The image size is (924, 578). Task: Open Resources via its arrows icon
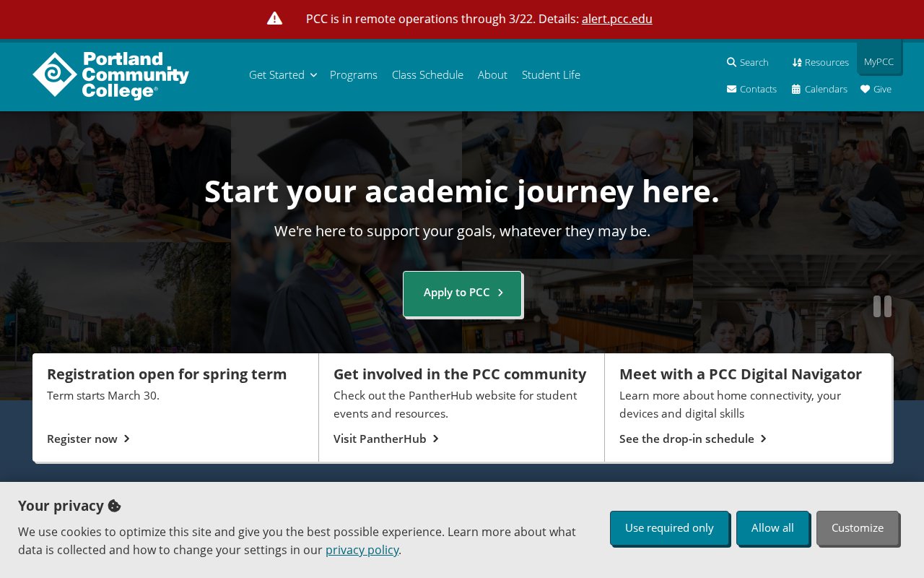pos(797,62)
